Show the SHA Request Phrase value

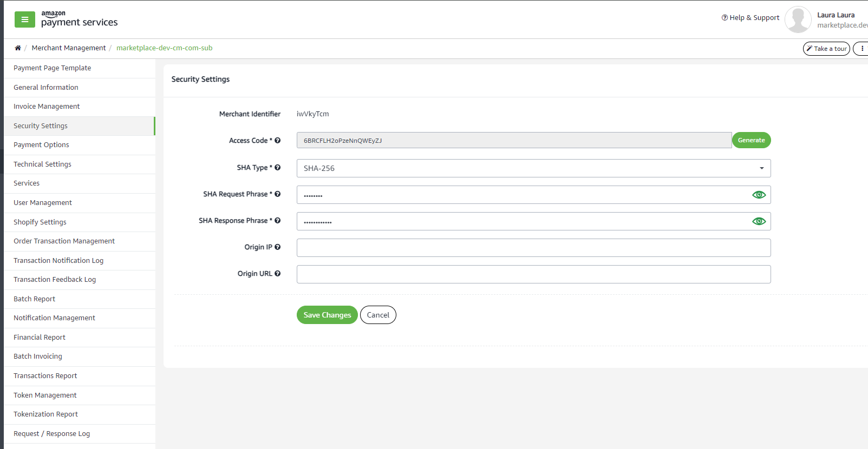point(759,195)
